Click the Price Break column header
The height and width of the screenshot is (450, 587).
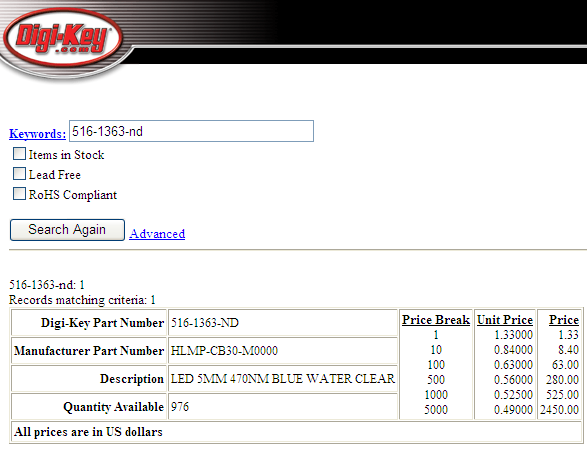pos(436,320)
